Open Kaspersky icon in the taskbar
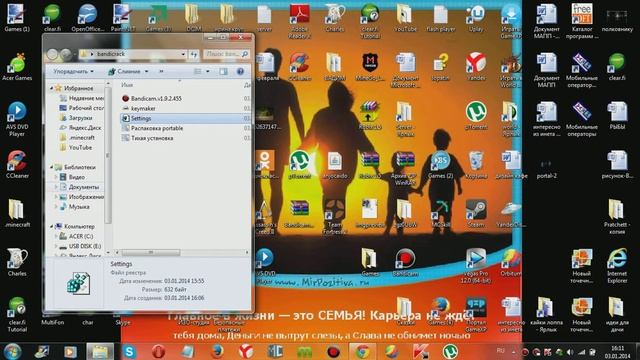 click(x=421, y=351)
